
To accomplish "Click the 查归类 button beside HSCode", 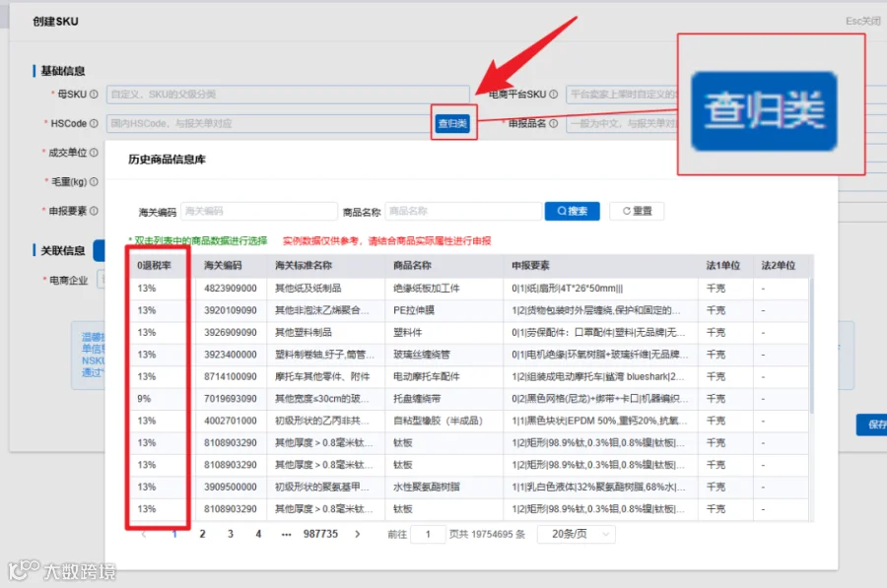I will click(452, 123).
